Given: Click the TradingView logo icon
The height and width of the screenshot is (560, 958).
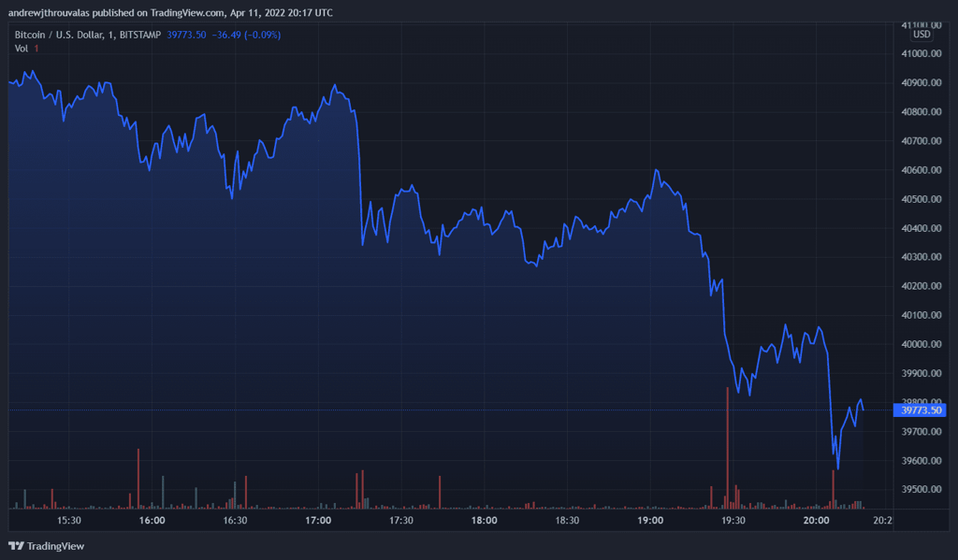Looking at the screenshot, I should [16, 546].
